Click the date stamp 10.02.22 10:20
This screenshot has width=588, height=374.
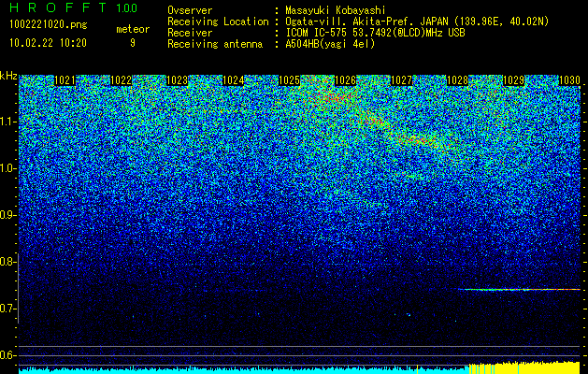48,43
